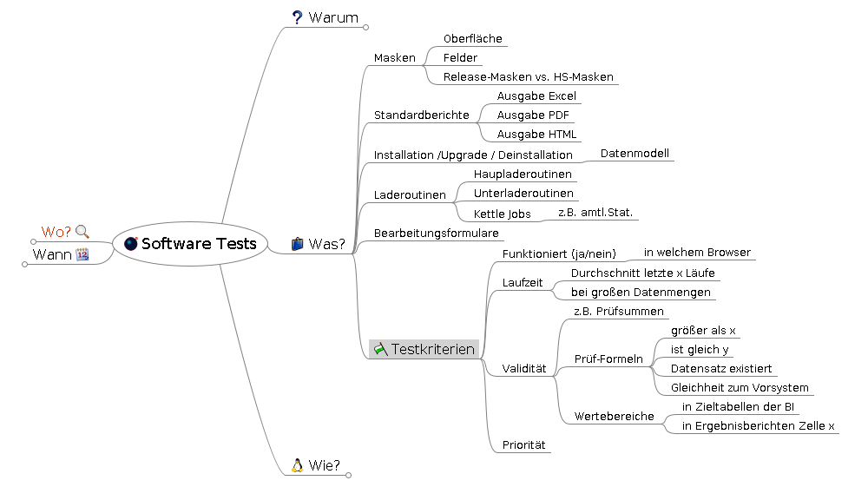Expand the folded Wie? node circle
Viewport: 868px width, 487px height.
[348, 475]
